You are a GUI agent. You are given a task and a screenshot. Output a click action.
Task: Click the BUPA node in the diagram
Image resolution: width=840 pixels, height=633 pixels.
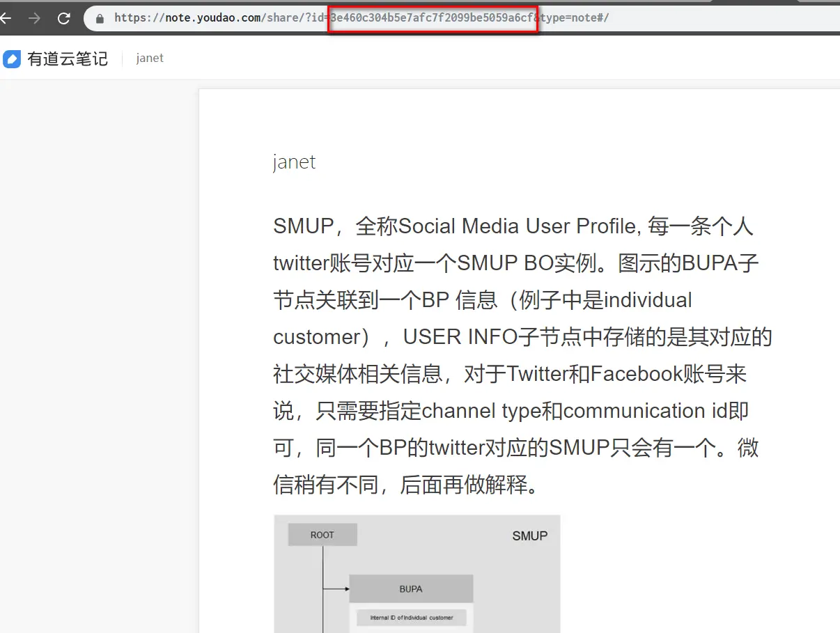pyautogui.click(x=411, y=588)
